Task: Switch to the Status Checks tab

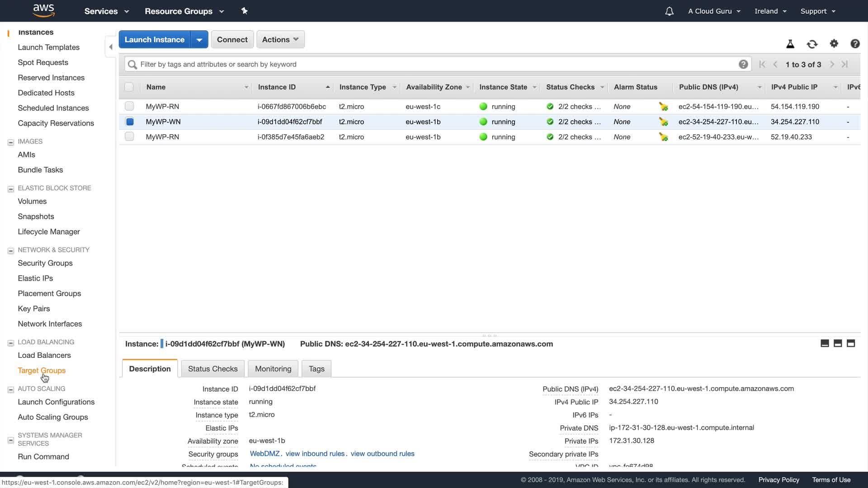Action: coord(212,369)
